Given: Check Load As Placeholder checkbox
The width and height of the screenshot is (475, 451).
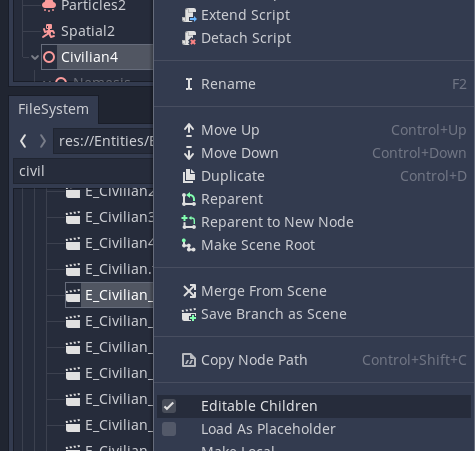Looking at the screenshot, I should click(169, 429).
